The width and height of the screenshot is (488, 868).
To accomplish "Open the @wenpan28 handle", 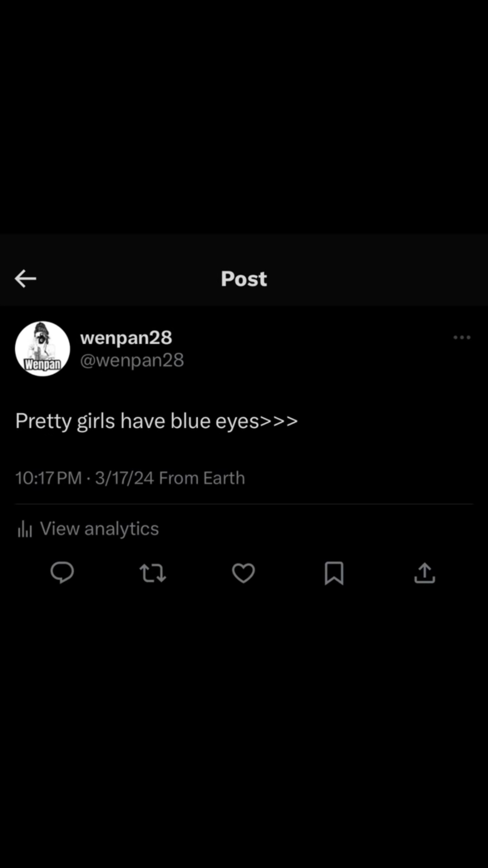I will point(132,360).
